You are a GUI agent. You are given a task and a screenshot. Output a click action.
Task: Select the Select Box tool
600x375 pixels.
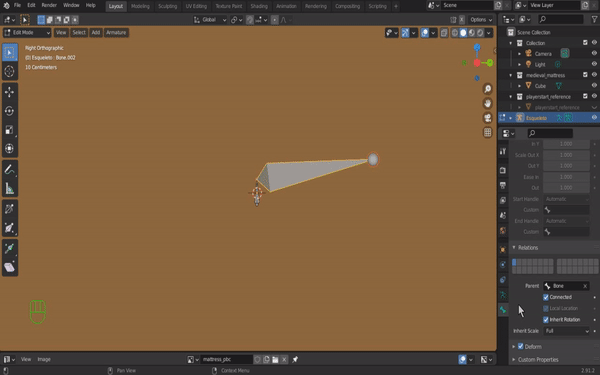(10, 52)
